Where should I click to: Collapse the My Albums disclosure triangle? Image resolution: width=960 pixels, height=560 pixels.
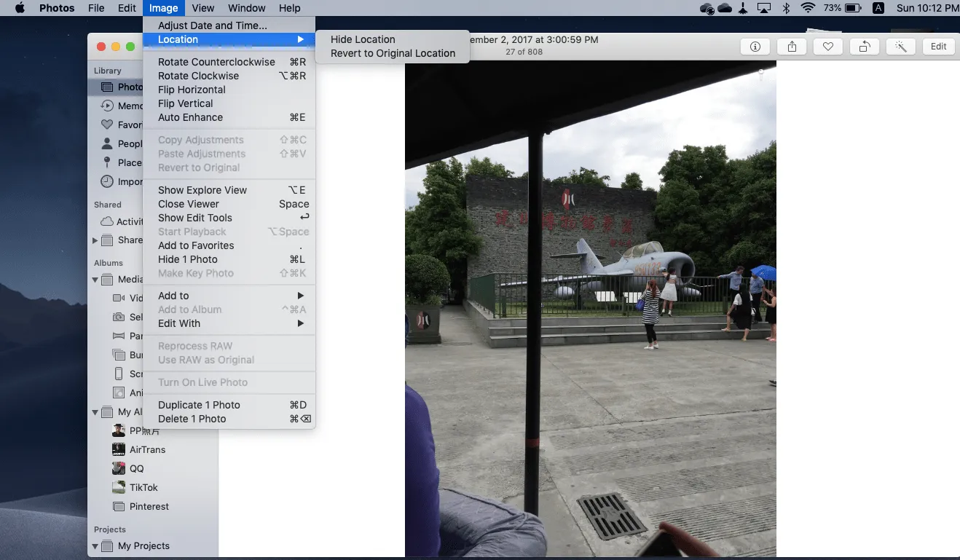[95, 412]
